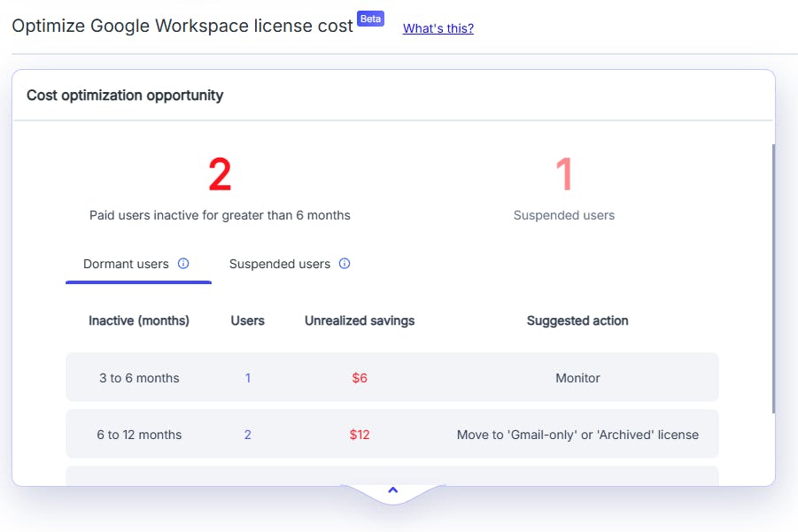Screen dimensions: 798x532
Task: Click the Beta badge next to title
Action: click(x=370, y=19)
